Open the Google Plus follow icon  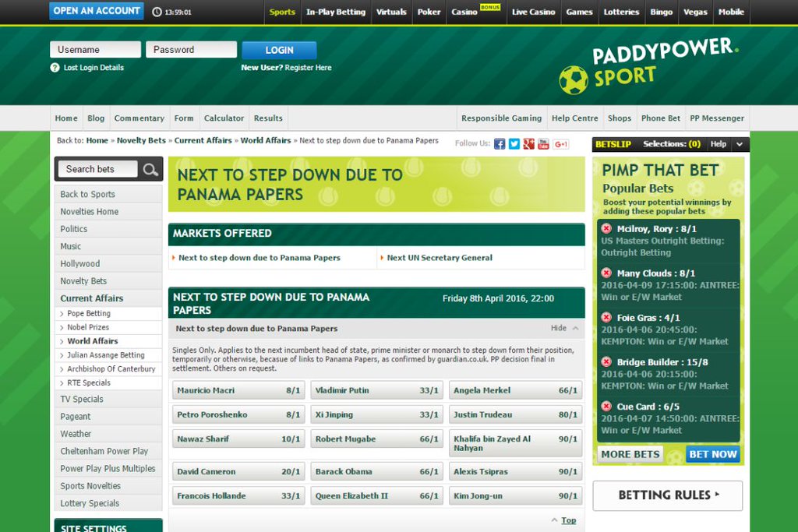[x=529, y=144]
